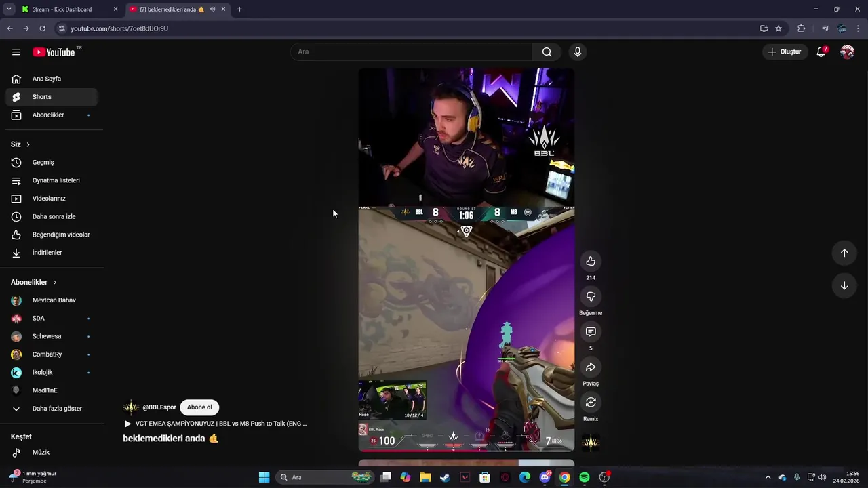868x488 pixels.
Task: Open CombatRy channel
Action: coord(52,354)
